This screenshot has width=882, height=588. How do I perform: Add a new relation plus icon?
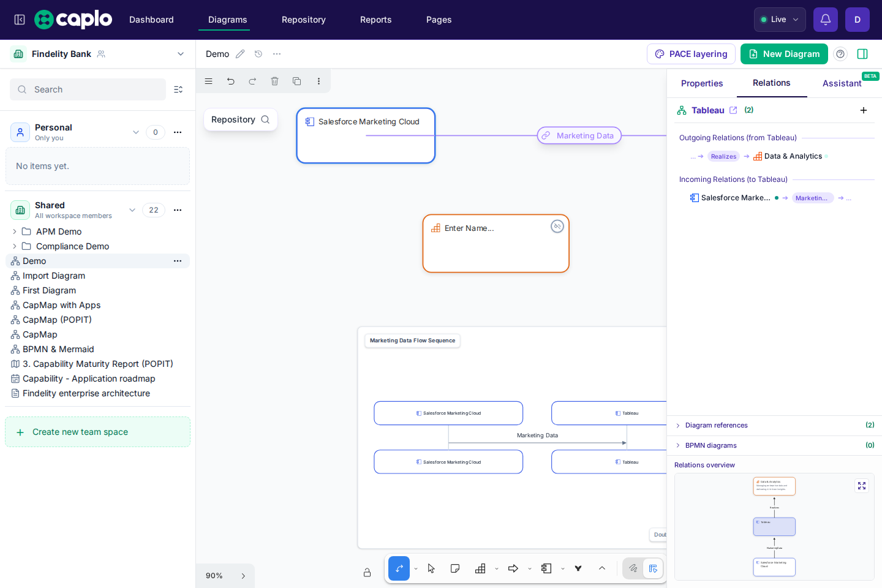[x=864, y=110]
